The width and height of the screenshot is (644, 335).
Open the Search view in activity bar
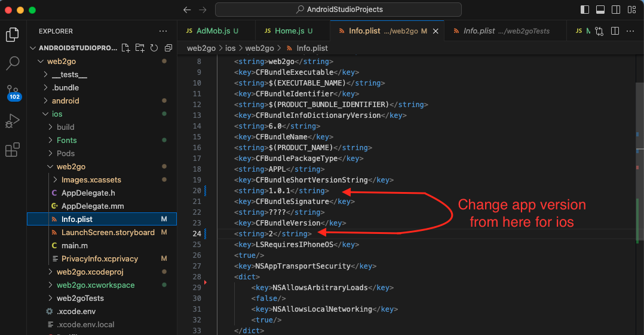12,63
